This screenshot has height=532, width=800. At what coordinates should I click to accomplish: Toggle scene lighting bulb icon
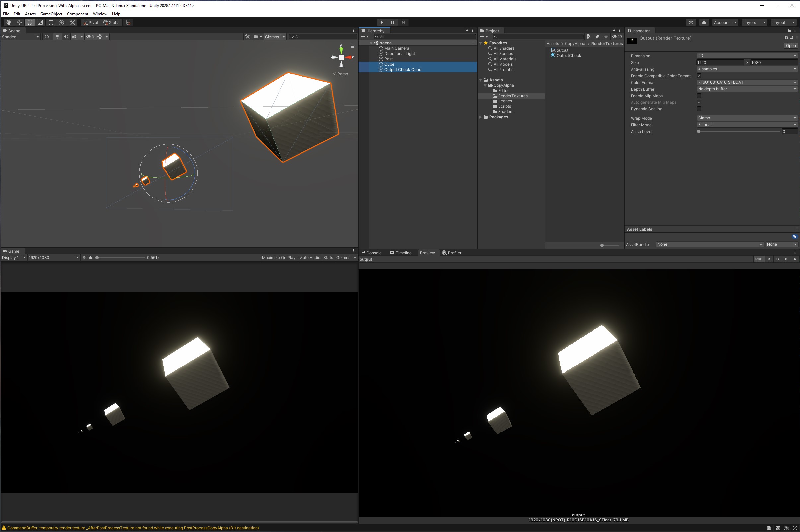coord(57,37)
